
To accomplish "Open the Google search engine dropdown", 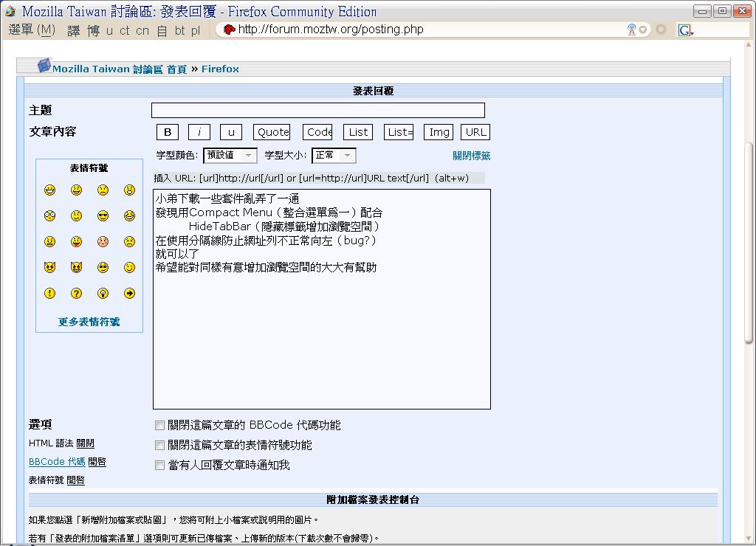I will point(687,30).
